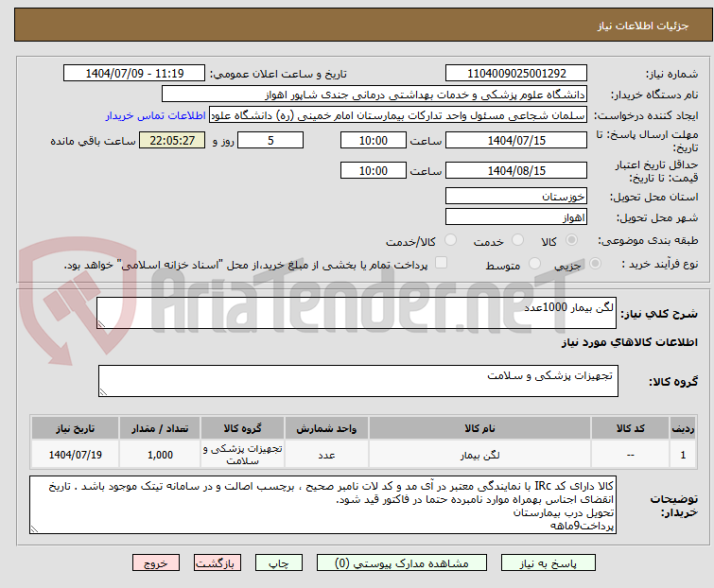Image resolution: width=714 pixels, height=588 pixels.
Task: Click the resize handle of توضیحات خریدار box
Action: point(34,528)
